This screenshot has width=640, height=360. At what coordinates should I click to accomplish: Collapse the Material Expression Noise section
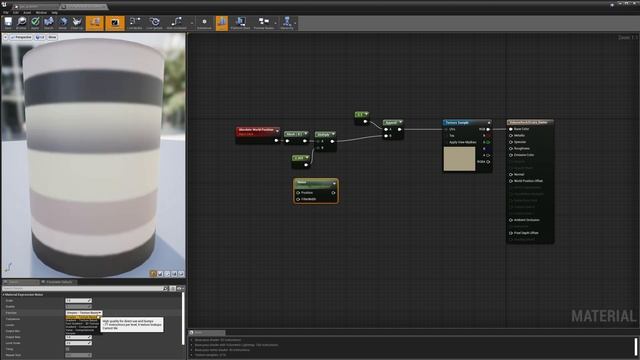(4, 295)
